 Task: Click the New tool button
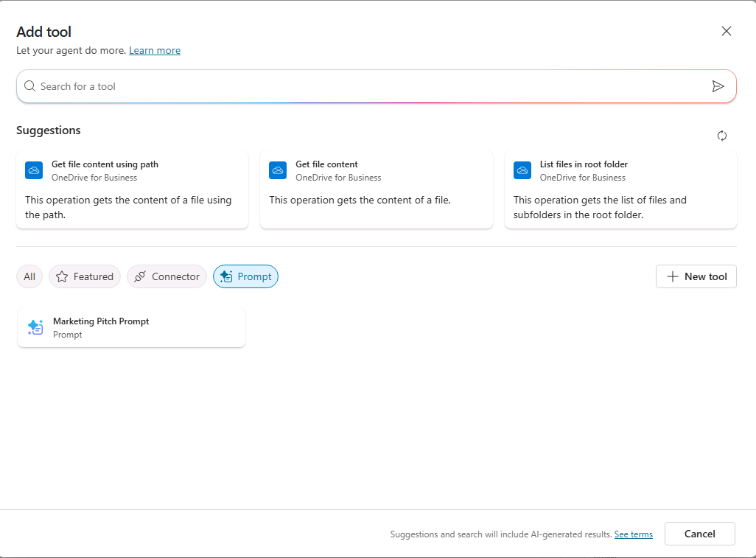[x=696, y=276]
